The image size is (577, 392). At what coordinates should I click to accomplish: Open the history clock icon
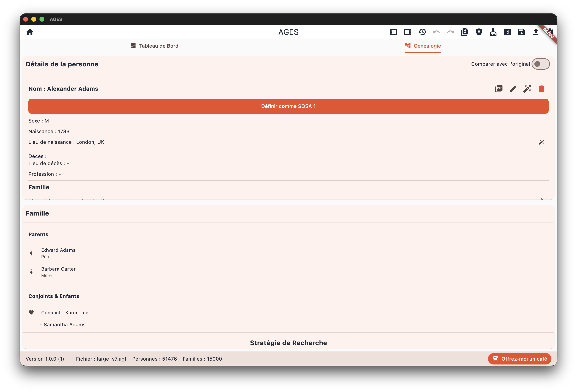coord(422,32)
